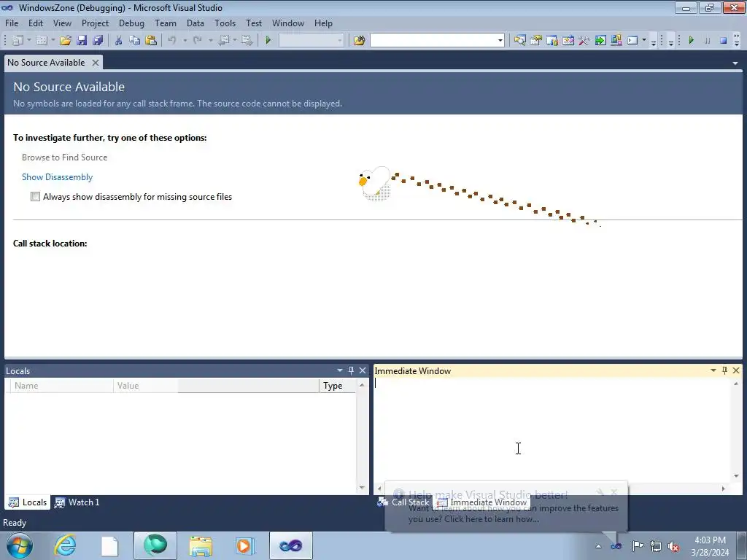Open the Locals panel window position dropdown

[340, 370]
